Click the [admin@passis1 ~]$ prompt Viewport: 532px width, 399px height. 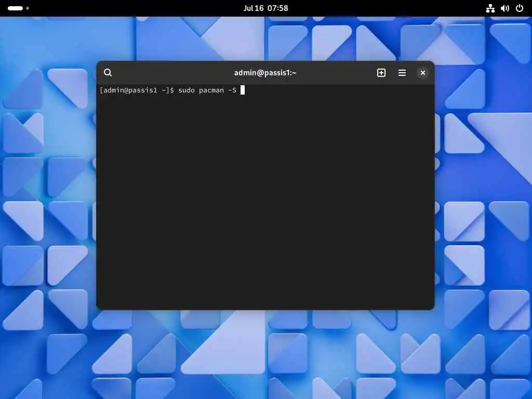(x=137, y=90)
